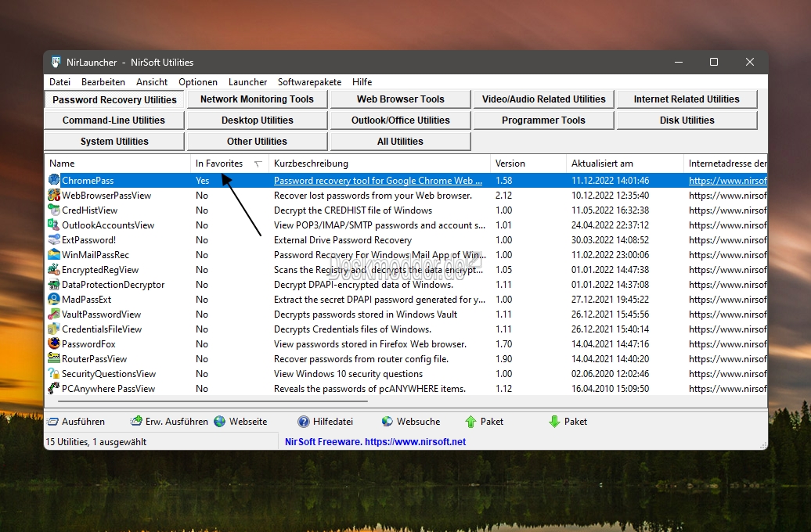Open the Softwarepakete menu
The height and width of the screenshot is (532, 811).
pyautogui.click(x=309, y=82)
